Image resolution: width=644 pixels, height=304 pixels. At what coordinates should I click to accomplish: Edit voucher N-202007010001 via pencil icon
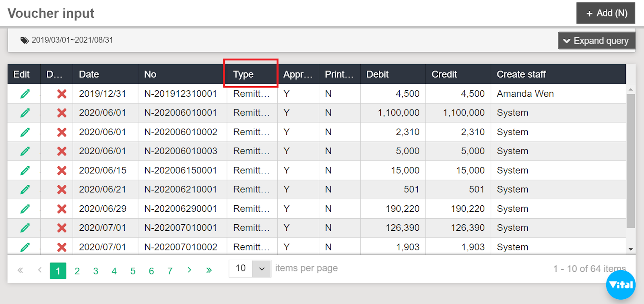tap(25, 228)
